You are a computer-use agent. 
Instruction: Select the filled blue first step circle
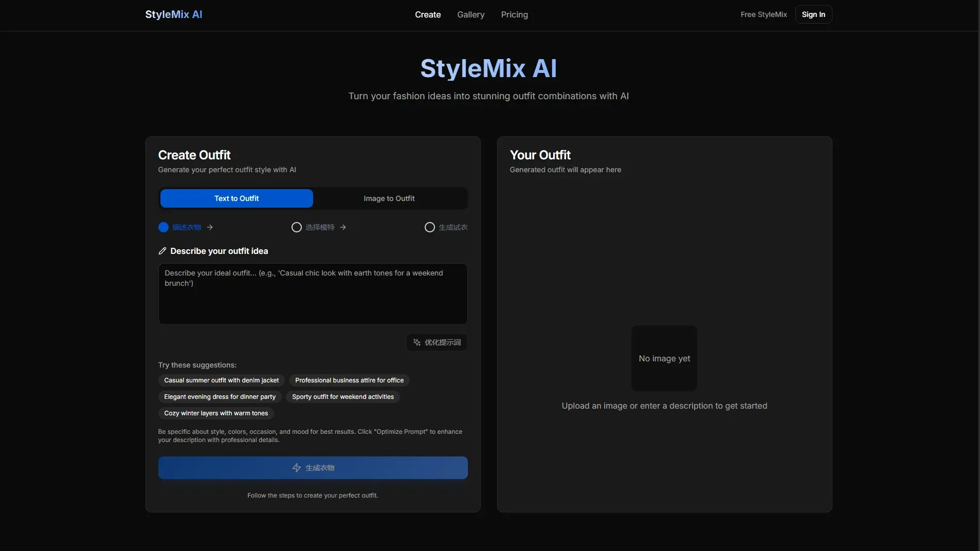(164, 227)
